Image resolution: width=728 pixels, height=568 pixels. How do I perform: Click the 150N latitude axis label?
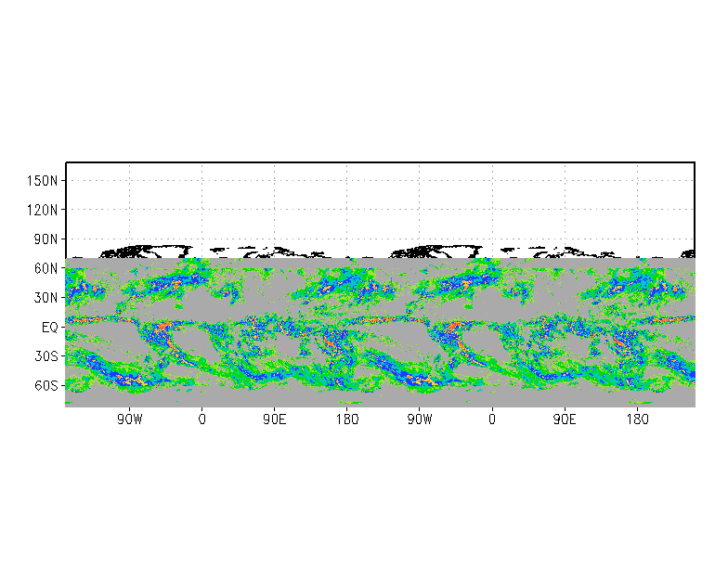tap(42, 180)
